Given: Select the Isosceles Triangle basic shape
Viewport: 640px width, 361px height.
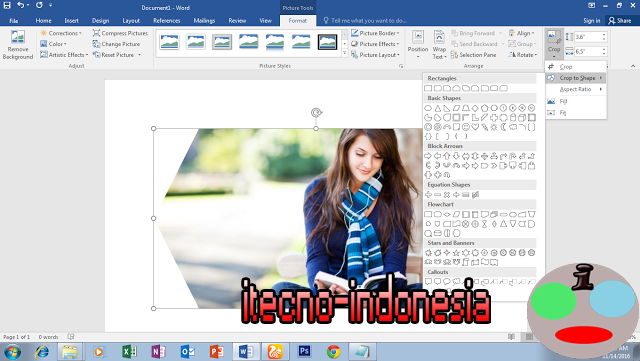Looking at the screenshot, I should [438, 108].
